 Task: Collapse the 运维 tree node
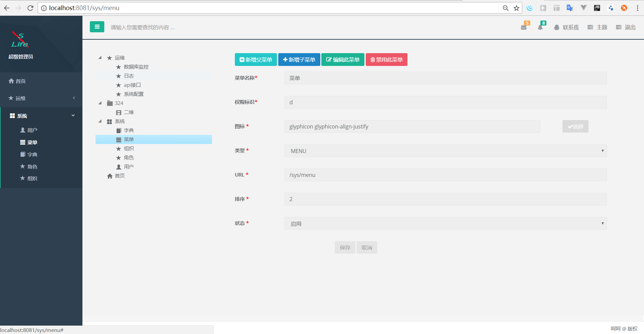tap(100, 58)
